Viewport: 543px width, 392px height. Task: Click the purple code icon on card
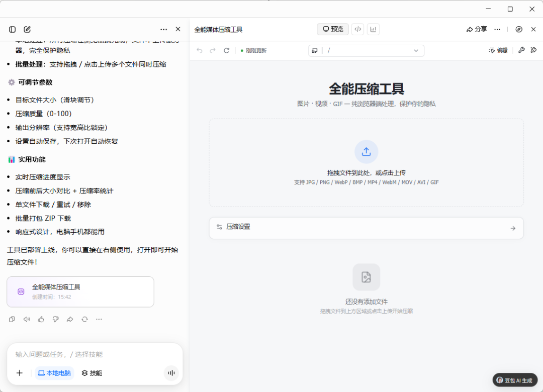(21, 291)
